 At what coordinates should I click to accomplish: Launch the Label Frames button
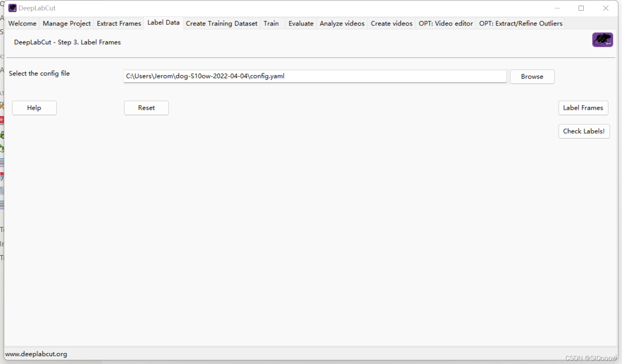point(583,108)
